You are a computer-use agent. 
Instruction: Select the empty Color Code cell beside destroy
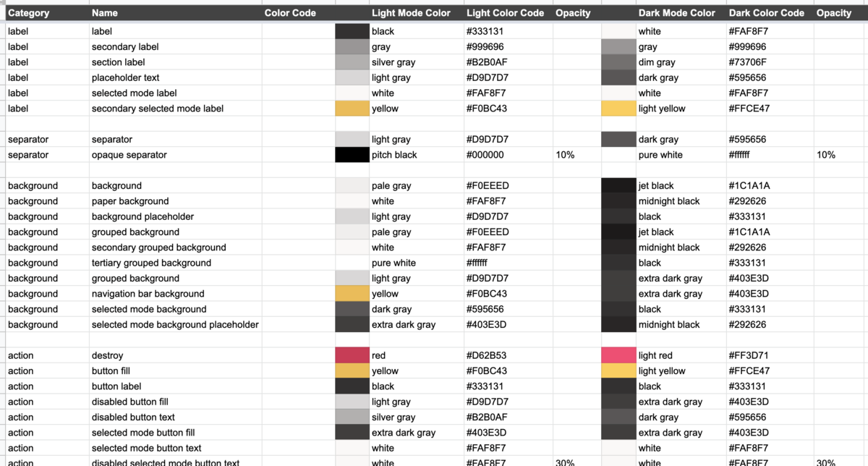[x=298, y=355]
